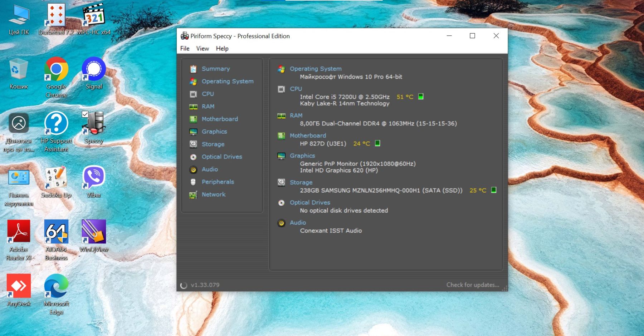Click the Windows flag icon beside sidebar Operating System
644x336 pixels.
click(193, 81)
